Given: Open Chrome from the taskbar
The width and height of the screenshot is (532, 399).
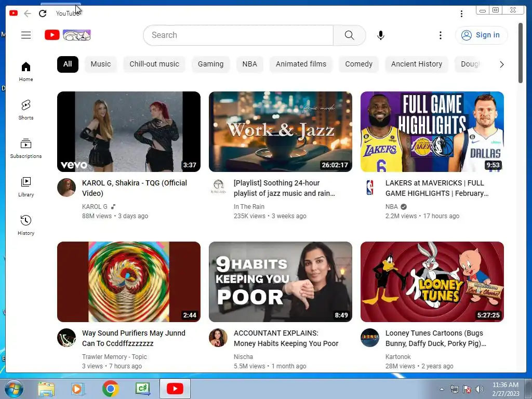Looking at the screenshot, I should 110,389.
